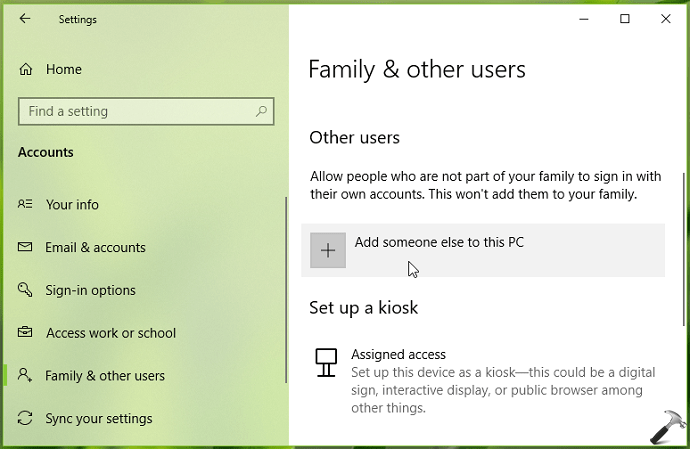Click the Sync your settings icon
This screenshot has width=690, height=449.
pyautogui.click(x=26, y=419)
